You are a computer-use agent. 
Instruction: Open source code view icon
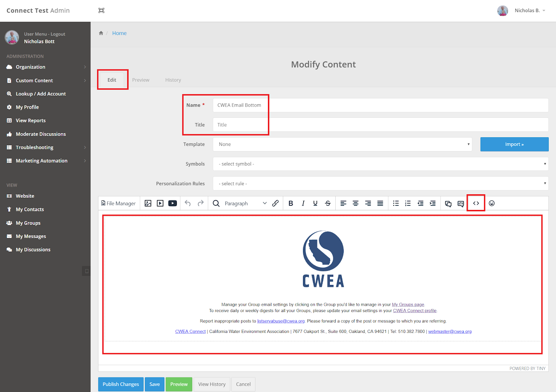(476, 203)
